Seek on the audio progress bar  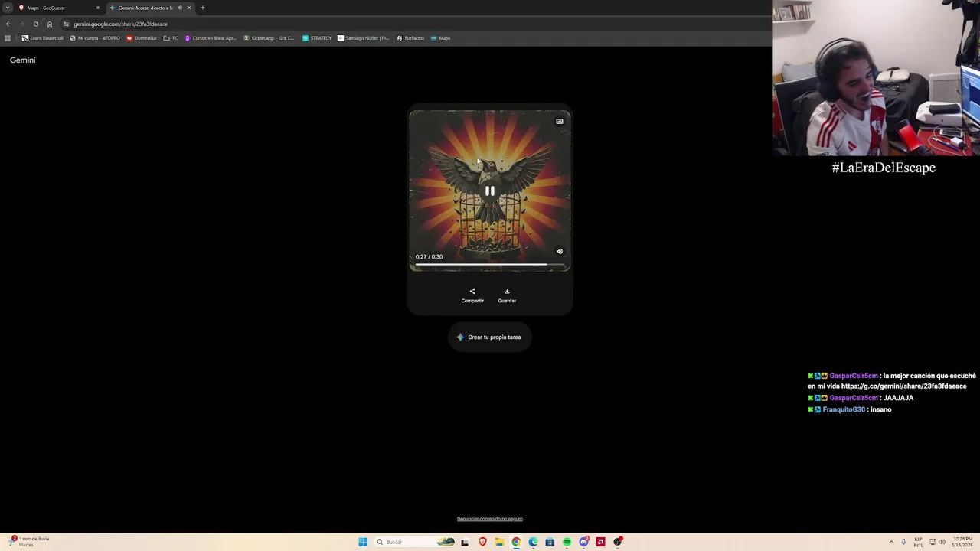(x=490, y=265)
